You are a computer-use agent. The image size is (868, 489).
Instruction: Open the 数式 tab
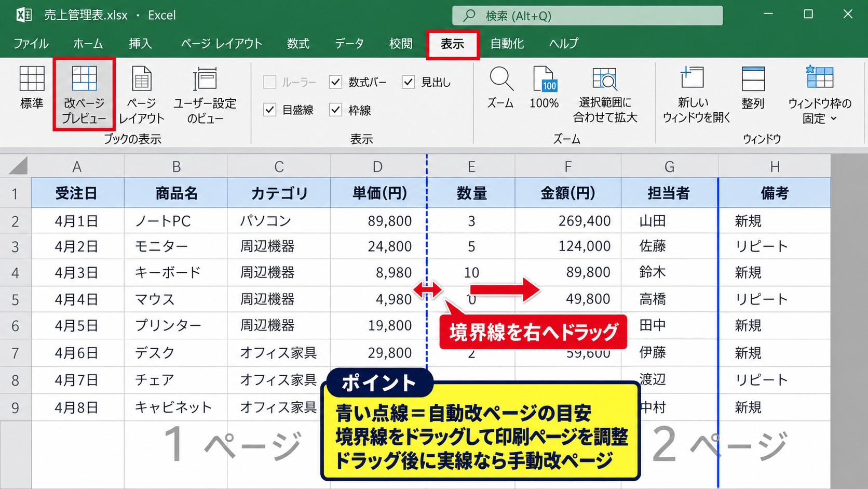[299, 44]
